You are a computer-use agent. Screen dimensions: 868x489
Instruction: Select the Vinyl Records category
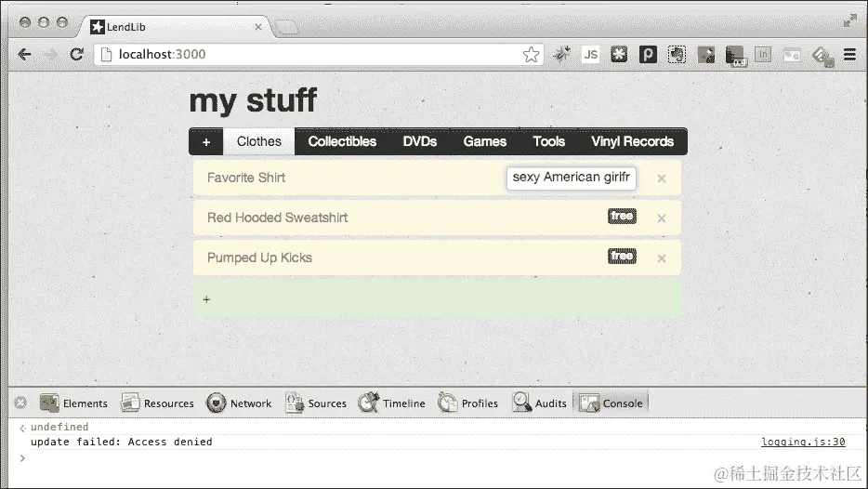(x=632, y=141)
